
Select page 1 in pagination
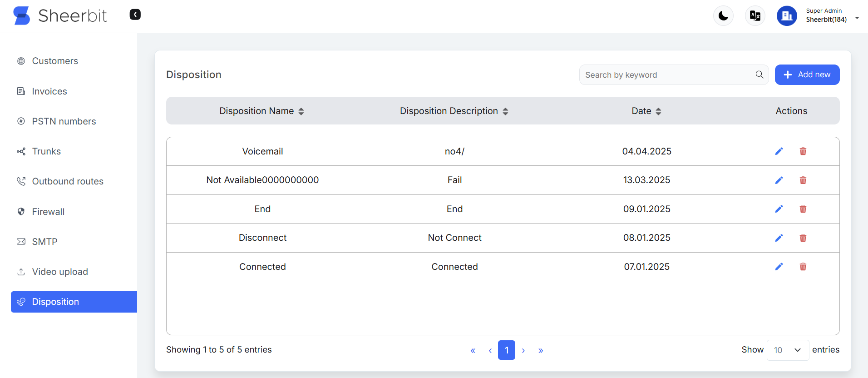(506, 350)
